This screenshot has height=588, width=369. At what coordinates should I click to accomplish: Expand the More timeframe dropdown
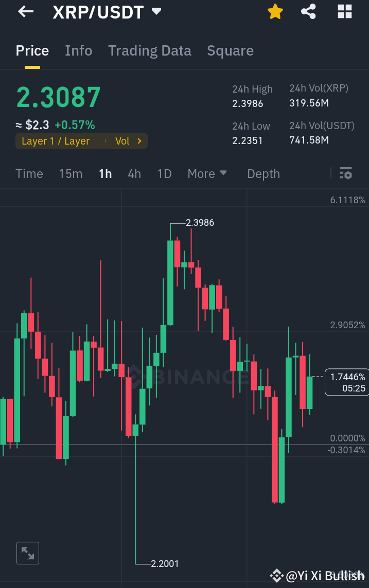[x=207, y=174]
